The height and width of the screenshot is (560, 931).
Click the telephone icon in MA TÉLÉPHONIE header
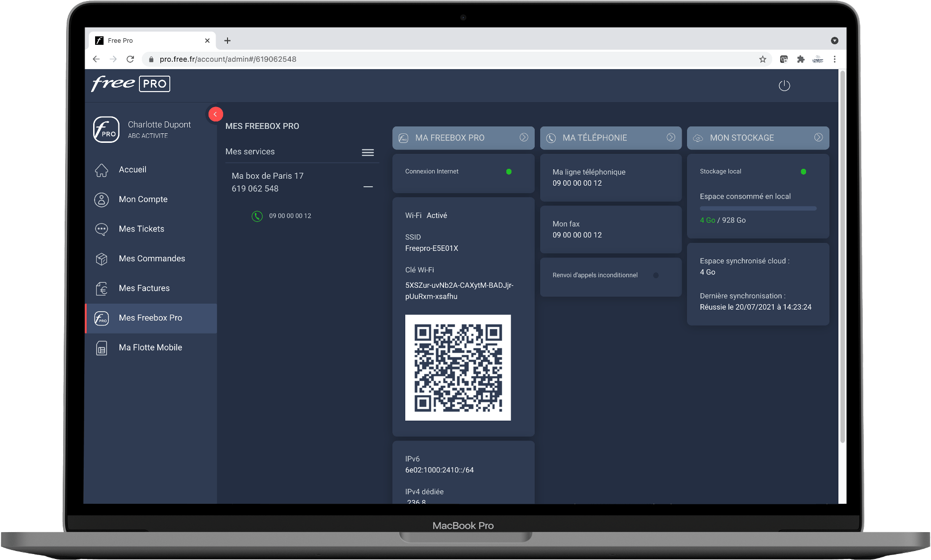tap(551, 138)
